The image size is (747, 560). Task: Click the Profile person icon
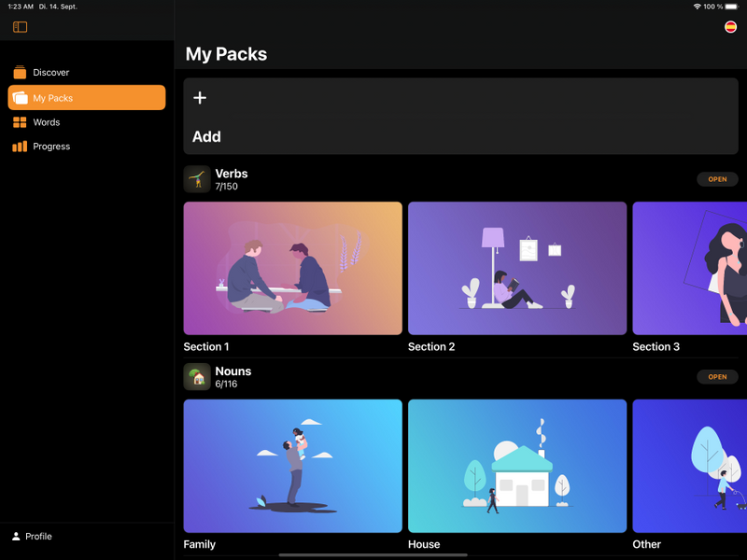point(16,536)
